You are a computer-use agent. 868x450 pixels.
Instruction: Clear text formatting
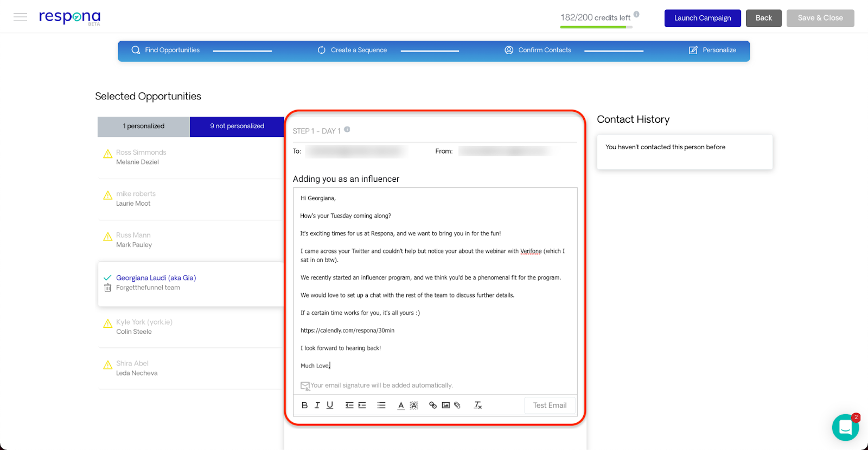pyautogui.click(x=477, y=405)
